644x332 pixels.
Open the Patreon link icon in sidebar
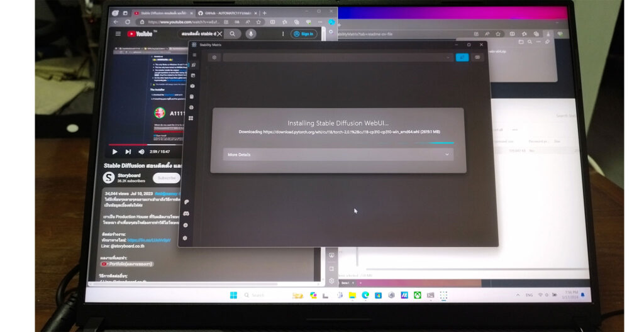187,202
